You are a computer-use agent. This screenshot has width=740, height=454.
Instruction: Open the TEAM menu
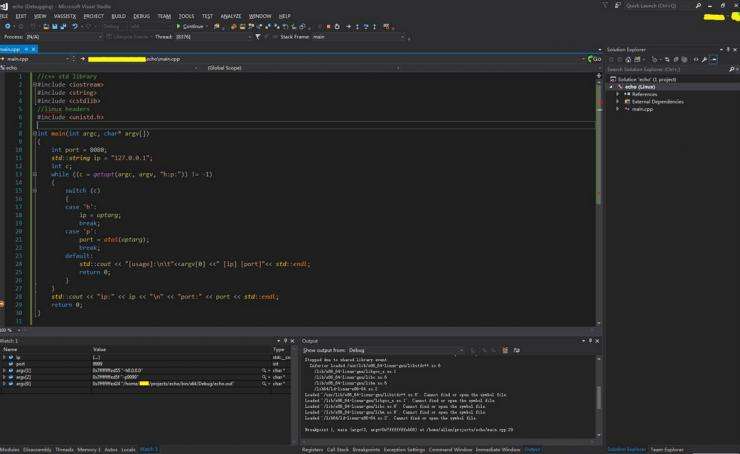[x=164, y=16]
